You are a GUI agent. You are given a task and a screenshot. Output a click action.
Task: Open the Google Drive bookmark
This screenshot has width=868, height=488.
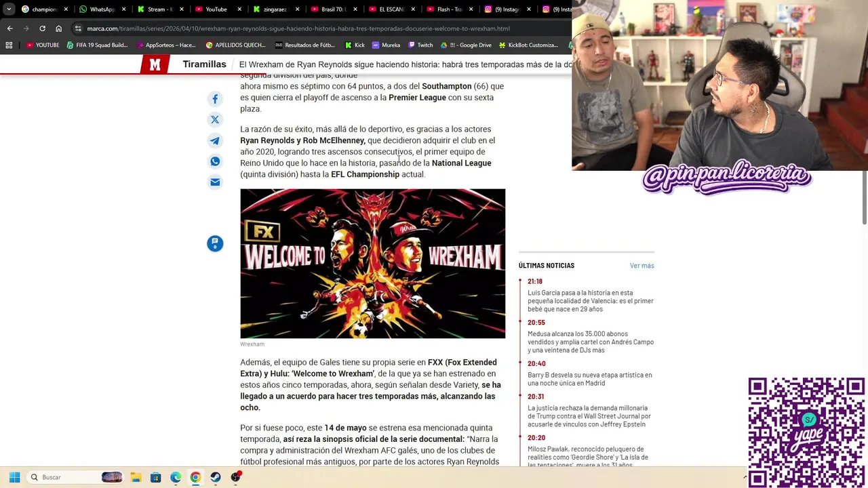click(x=466, y=45)
